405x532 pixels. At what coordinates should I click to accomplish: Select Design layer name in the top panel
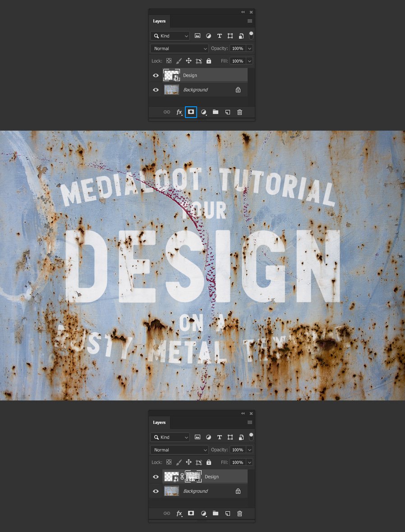click(x=190, y=75)
